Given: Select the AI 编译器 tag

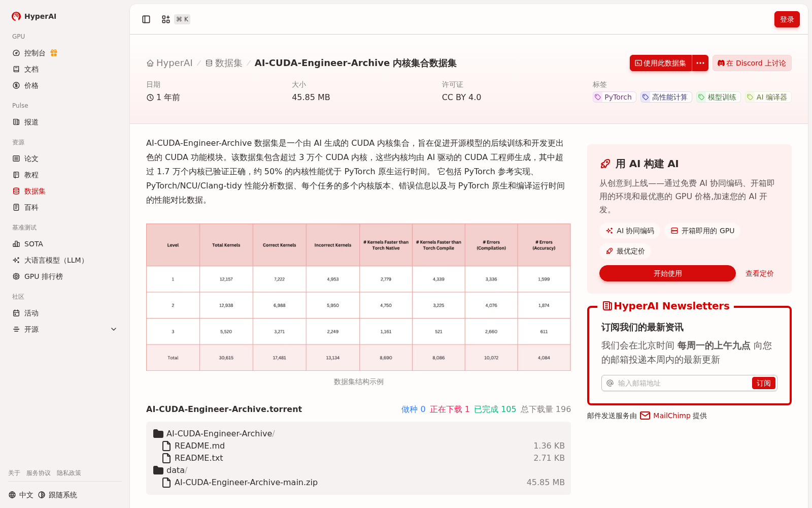Looking at the screenshot, I should click(768, 97).
